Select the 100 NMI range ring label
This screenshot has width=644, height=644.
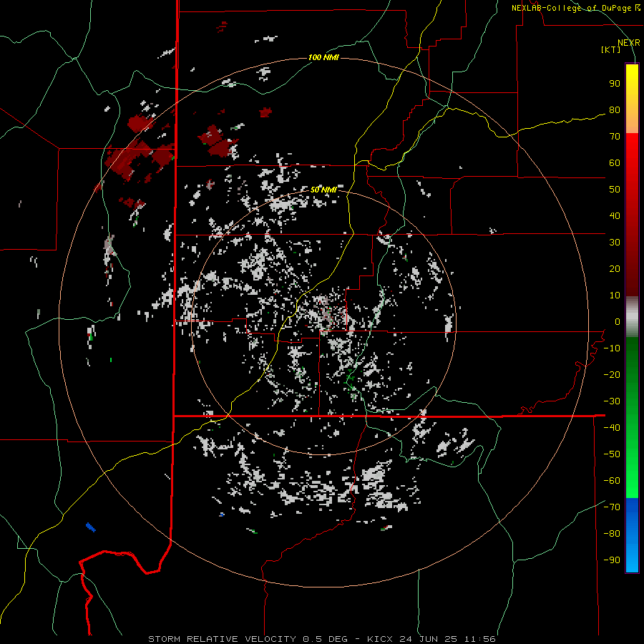point(323,57)
